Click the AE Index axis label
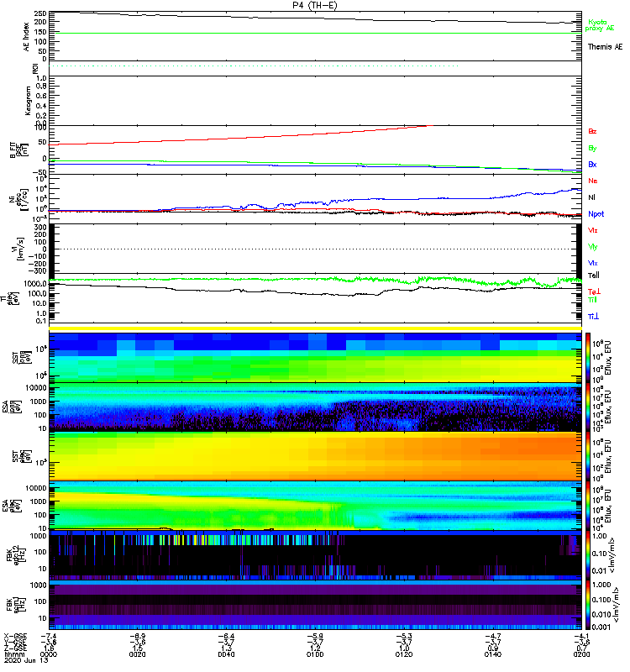The width and height of the screenshot is (630, 672). coord(27,37)
